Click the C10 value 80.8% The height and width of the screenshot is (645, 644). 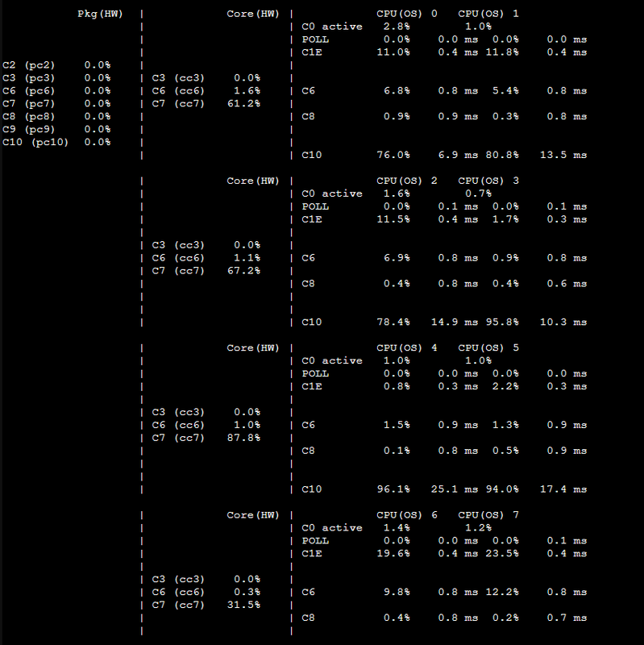point(502,155)
